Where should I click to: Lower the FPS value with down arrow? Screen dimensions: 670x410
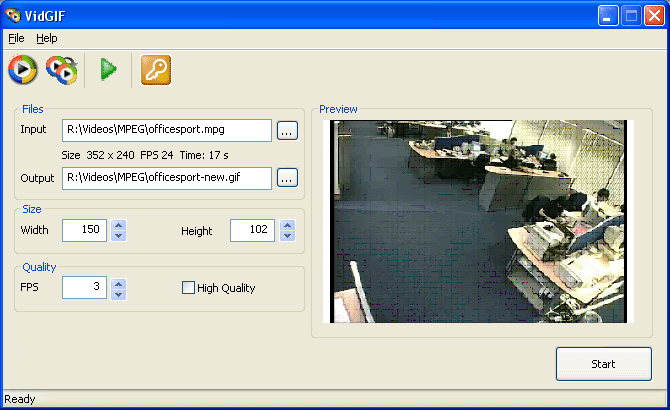[119, 294]
